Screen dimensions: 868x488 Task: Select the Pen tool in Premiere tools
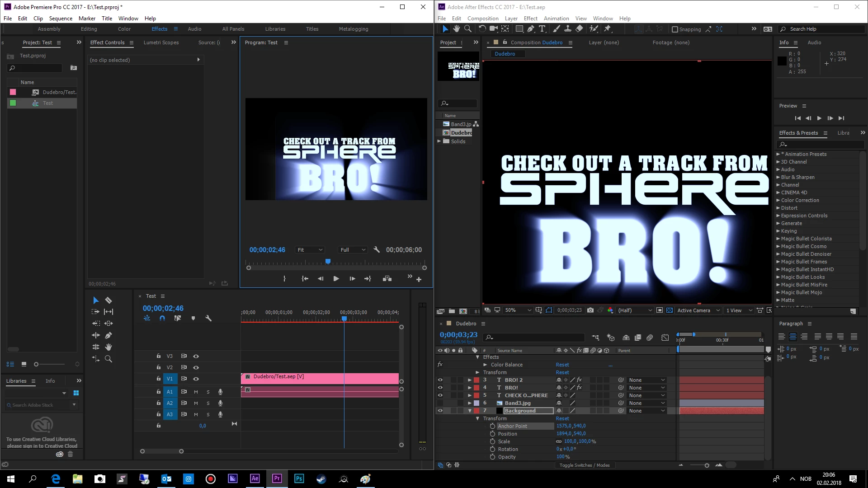coord(108,335)
